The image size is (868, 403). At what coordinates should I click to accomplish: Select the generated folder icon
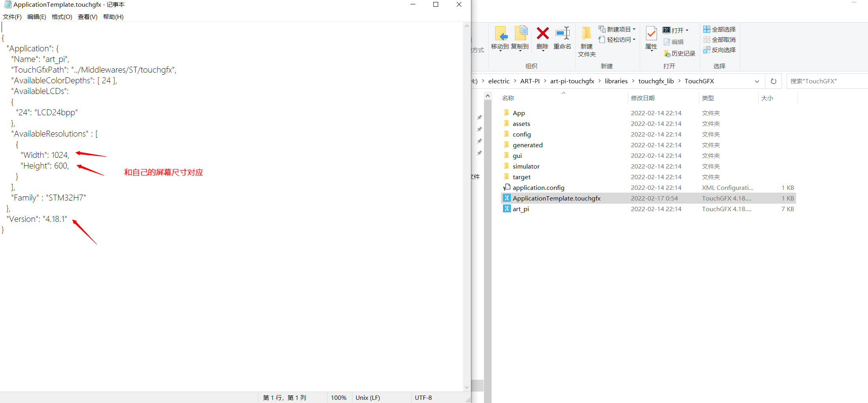tap(506, 145)
